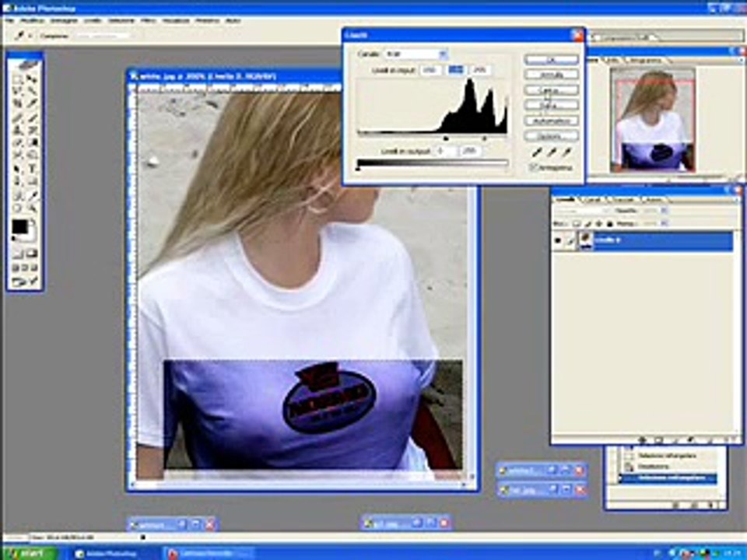
Task: Select the Rectangular Marquee tool
Action: (x=18, y=79)
